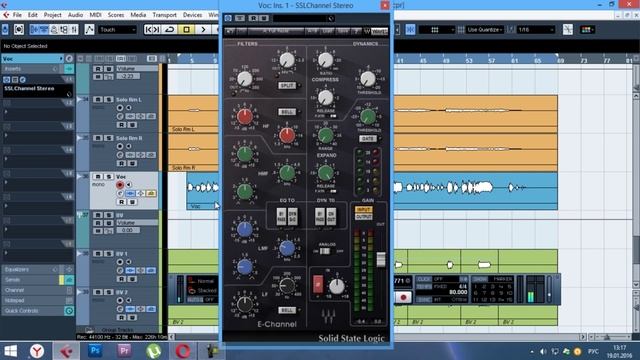Click the input trim gain knob

337,287
